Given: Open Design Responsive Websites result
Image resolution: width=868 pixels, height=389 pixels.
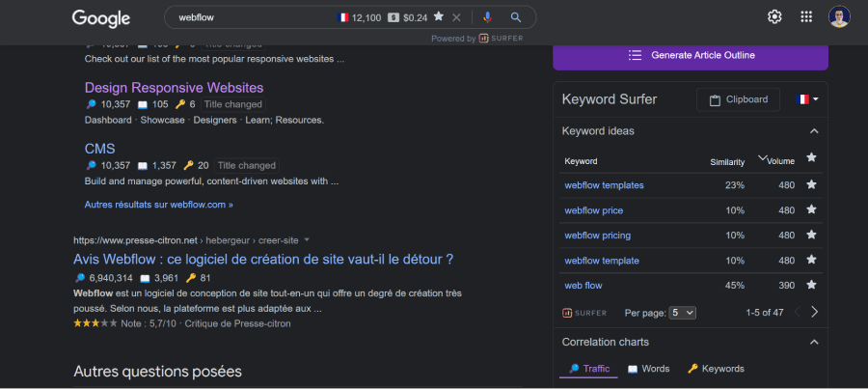Looking at the screenshot, I should (174, 88).
